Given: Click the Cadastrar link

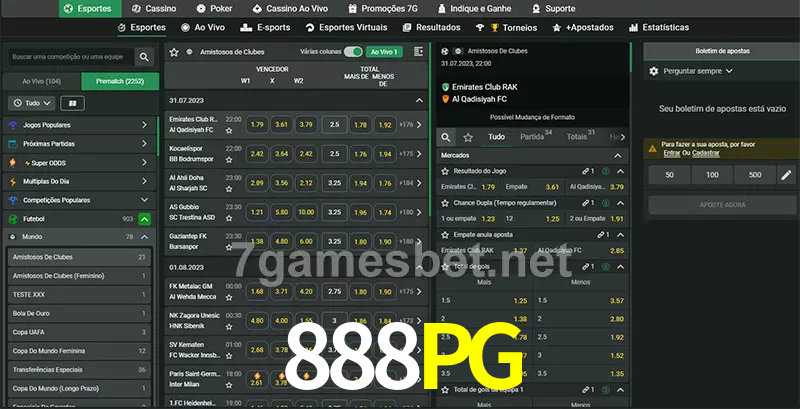Looking at the screenshot, I should pos(706,153).
